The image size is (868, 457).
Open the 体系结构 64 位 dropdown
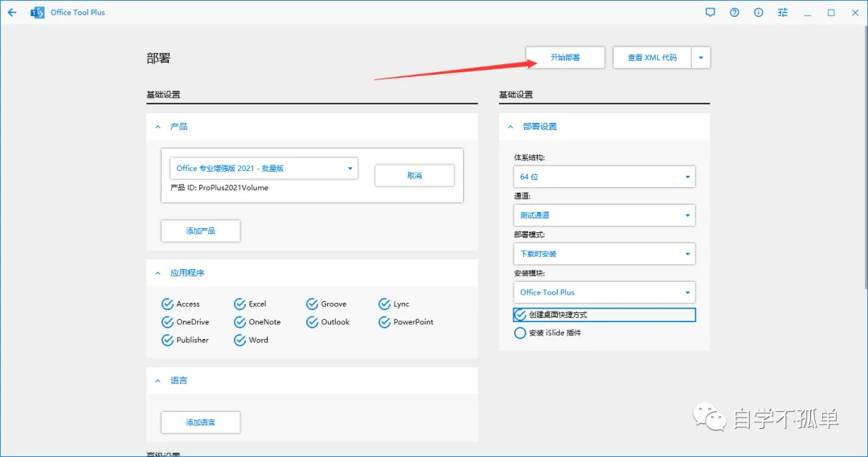[604, 177]
